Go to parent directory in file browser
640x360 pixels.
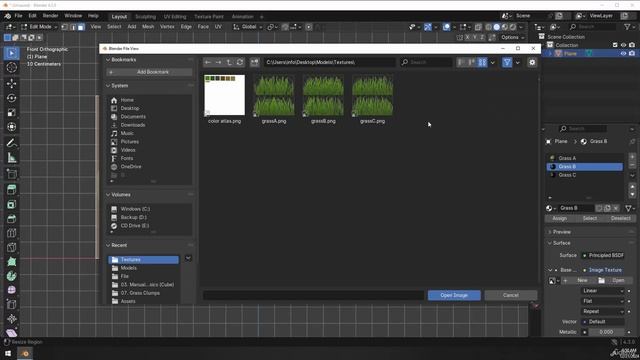[229, 62]
